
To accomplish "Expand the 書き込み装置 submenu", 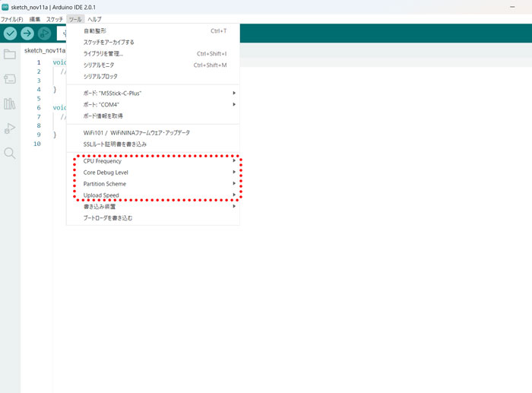I will click(153, 206).
